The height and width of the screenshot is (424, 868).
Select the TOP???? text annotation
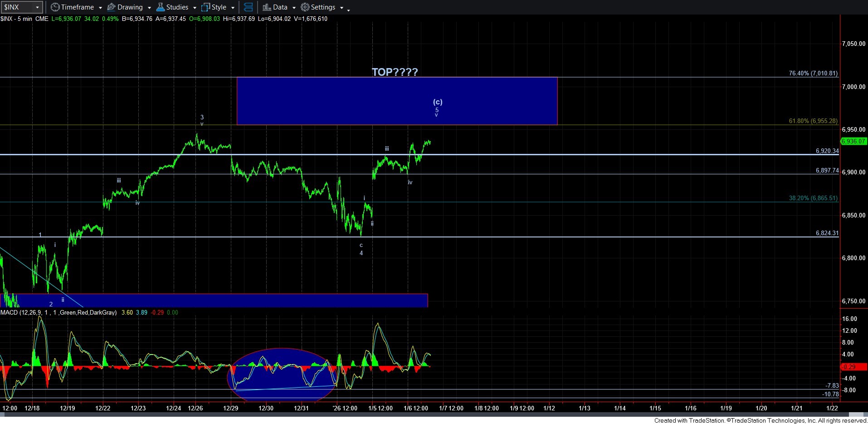395,72
